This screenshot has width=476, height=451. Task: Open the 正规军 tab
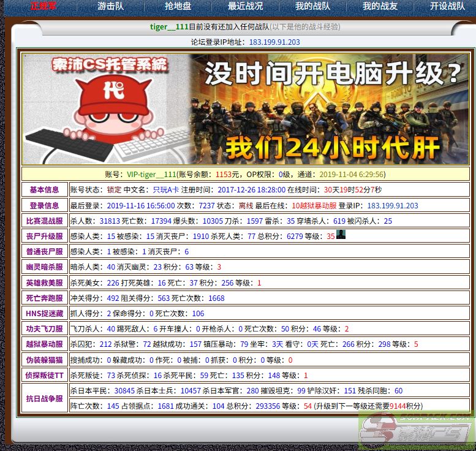(x=43, y=6)
